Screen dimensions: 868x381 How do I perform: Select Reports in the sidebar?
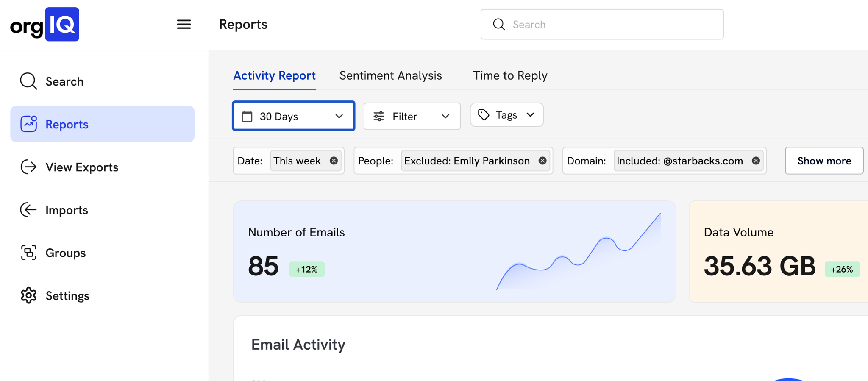[x=103, y=124]
